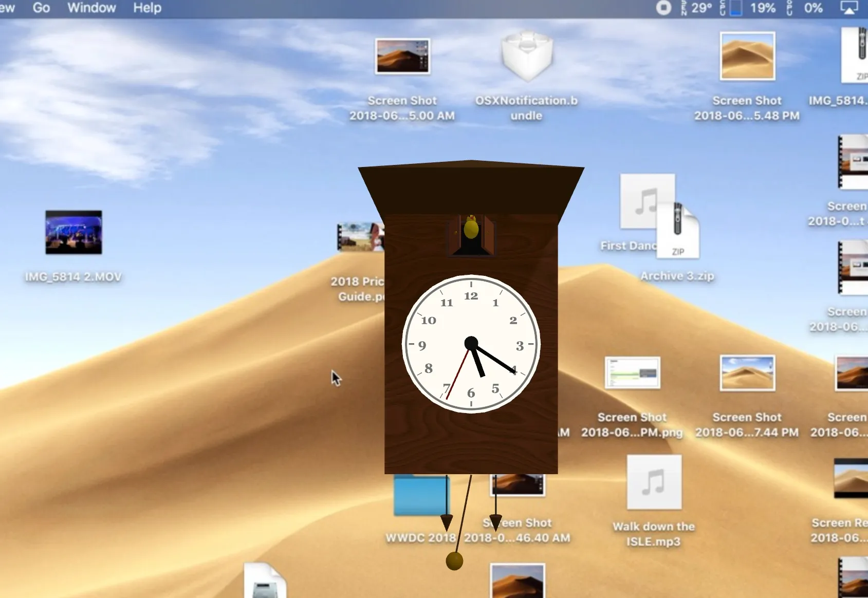Select the Screen Shot 5.48 PM thumbnail
The width and height of the screenshot is (868, 598).
pyautogui.click(x=747, y=57)
